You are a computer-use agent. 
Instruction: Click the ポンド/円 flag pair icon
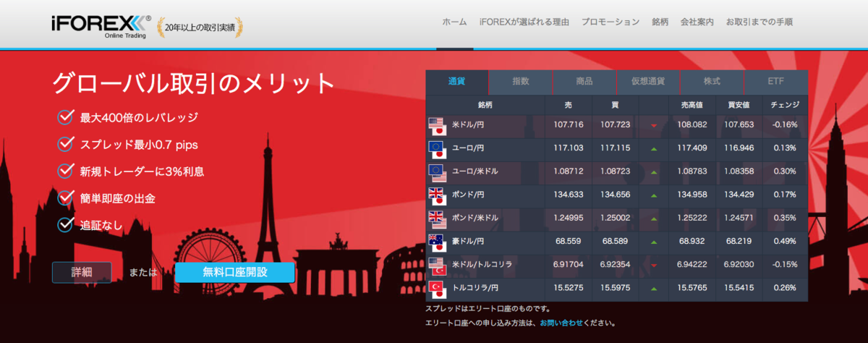click(436, 195)
